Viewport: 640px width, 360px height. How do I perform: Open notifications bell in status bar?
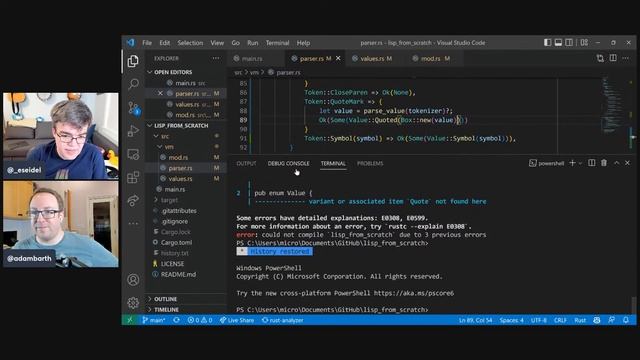[x=626, y=320]
